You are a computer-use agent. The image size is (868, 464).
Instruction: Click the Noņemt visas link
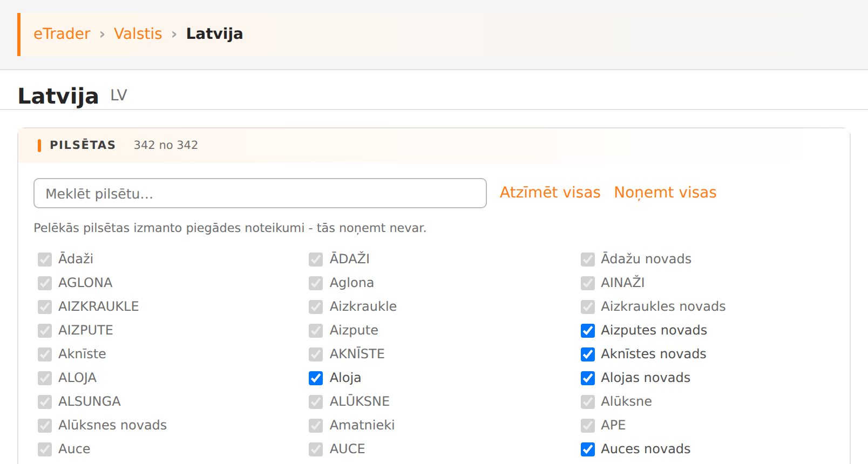(665, 192)
